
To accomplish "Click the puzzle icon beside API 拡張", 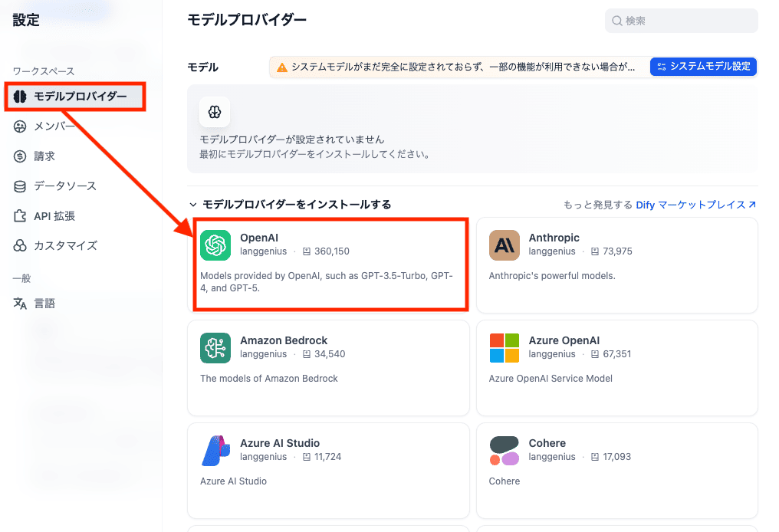I will pos(20,216).
